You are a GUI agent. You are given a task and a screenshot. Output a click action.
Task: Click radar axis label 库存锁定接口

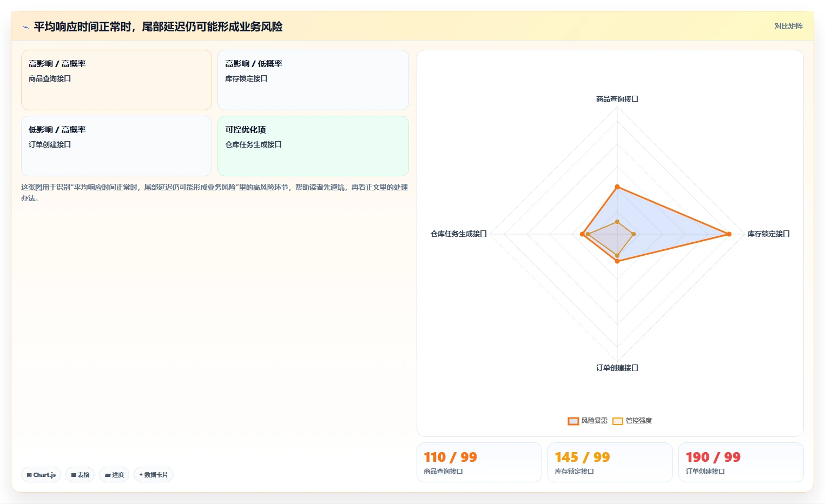click(x=769, y=234)
